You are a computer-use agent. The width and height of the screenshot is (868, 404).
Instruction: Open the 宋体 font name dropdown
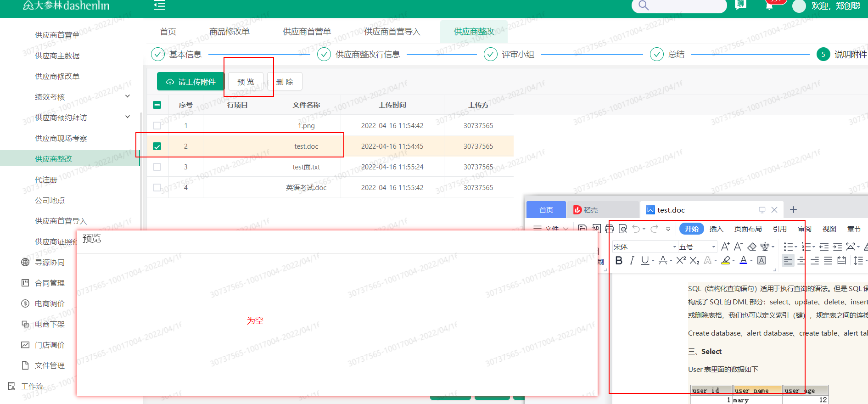[x=675, y=247]
